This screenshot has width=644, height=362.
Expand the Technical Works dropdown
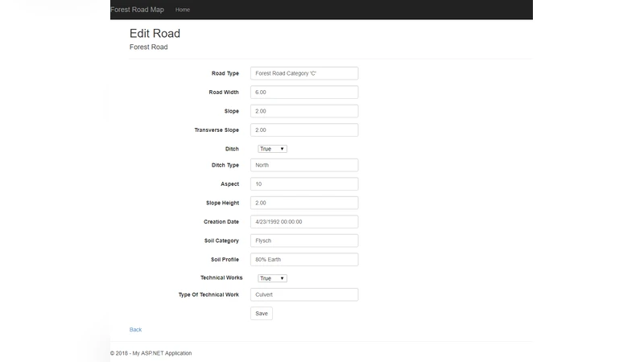[272, 278]
